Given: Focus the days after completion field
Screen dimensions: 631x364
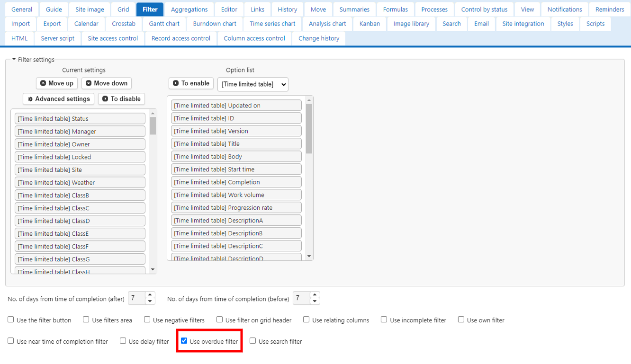Looking at the screenshot, I should [x=137, y=298].
